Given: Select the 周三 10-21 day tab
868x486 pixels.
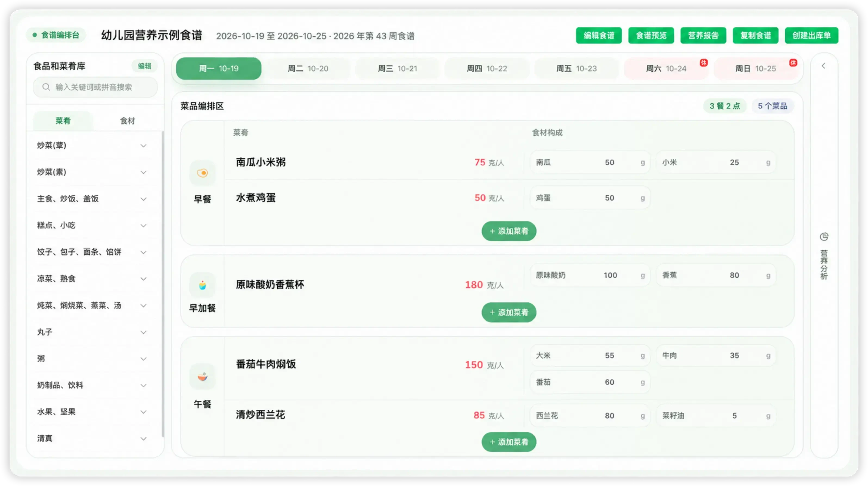Looking at the screenshot, I should (x=398, y=69).
